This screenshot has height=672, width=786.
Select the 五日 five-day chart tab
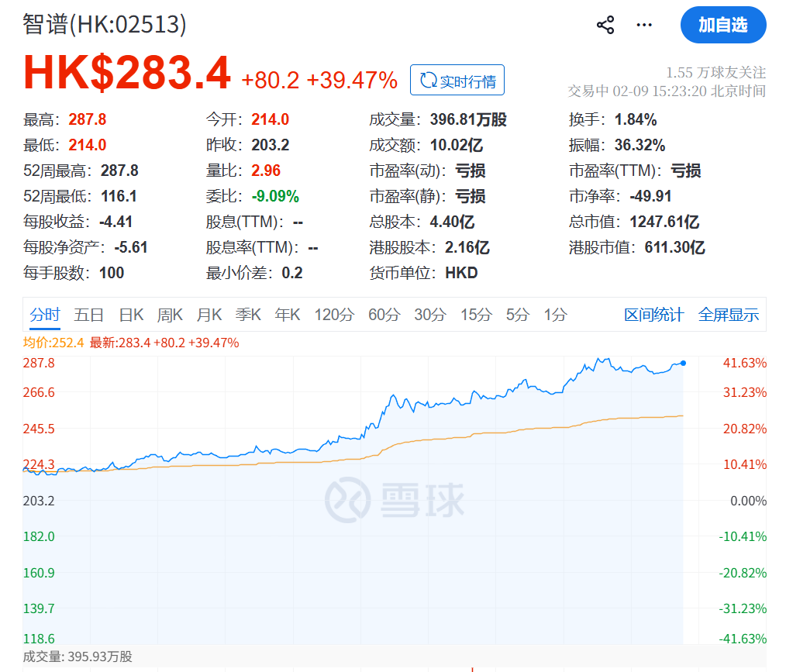click(x=88, y=315)
